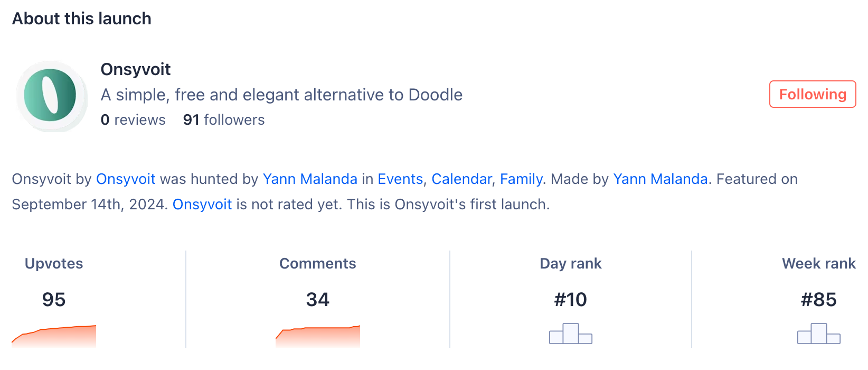The image size is (868, 370).
Task: Click the Upvotes trend chart
Action: [53, 338]
